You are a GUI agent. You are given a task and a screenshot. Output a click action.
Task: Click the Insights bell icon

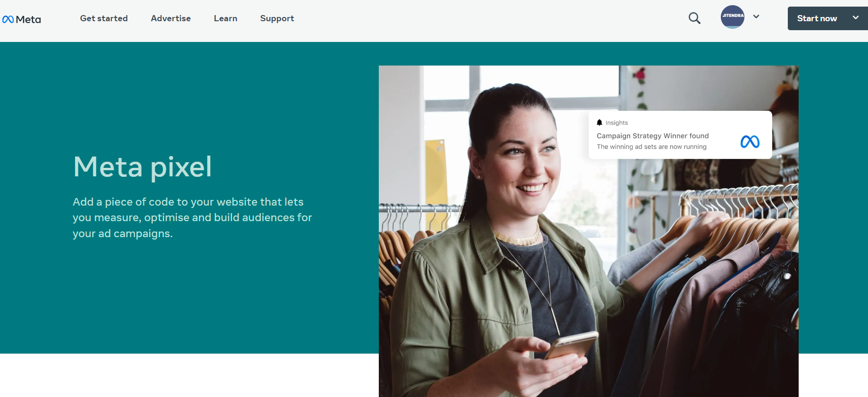tap(600, 123)
